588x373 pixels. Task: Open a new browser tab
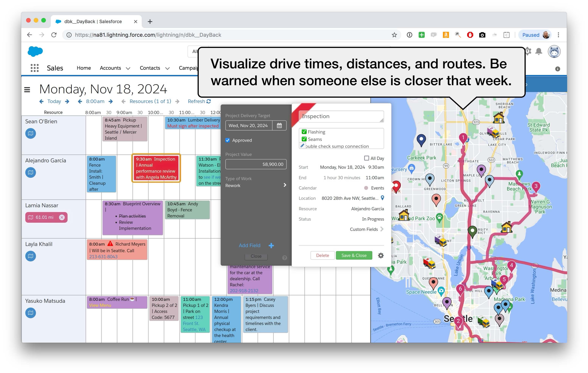click(x=150, y=21)
